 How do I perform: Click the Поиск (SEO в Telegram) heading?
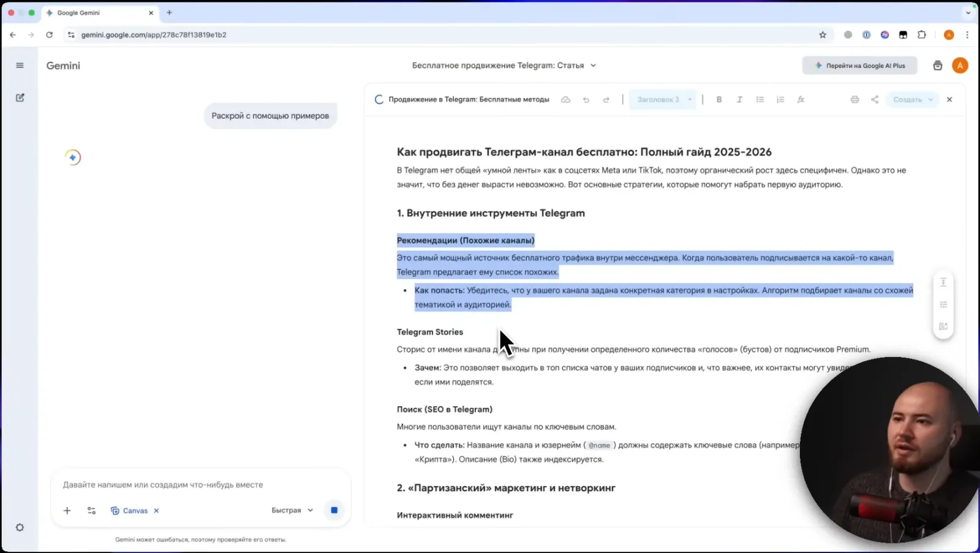445,409
